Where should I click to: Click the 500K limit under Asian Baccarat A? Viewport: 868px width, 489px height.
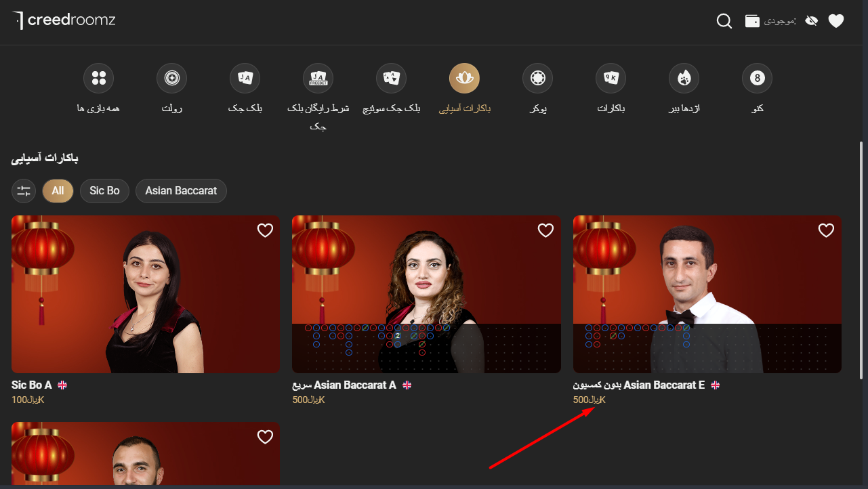click(x=308, y=400)
